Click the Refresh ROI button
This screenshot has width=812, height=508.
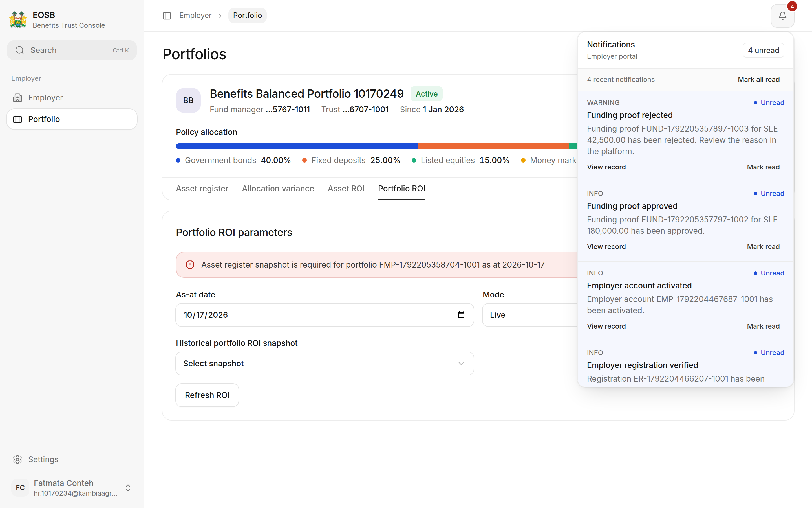coord(207,395)
